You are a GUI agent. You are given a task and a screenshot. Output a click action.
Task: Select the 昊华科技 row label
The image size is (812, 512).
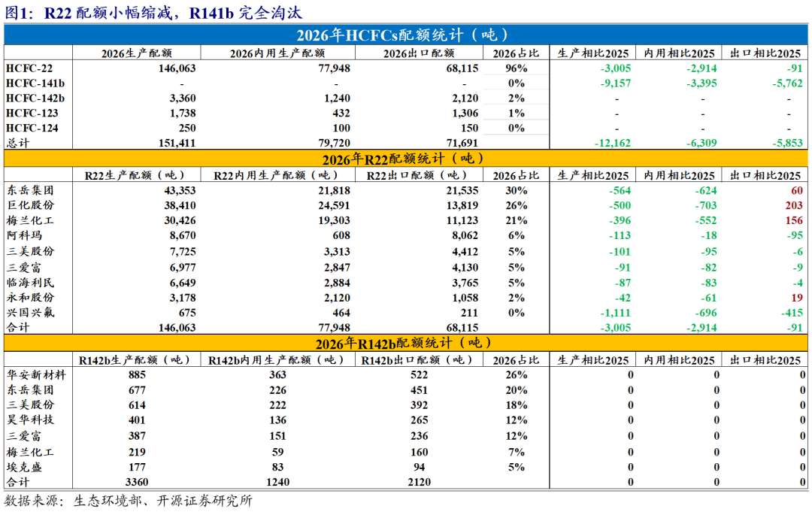pos(30,420)
